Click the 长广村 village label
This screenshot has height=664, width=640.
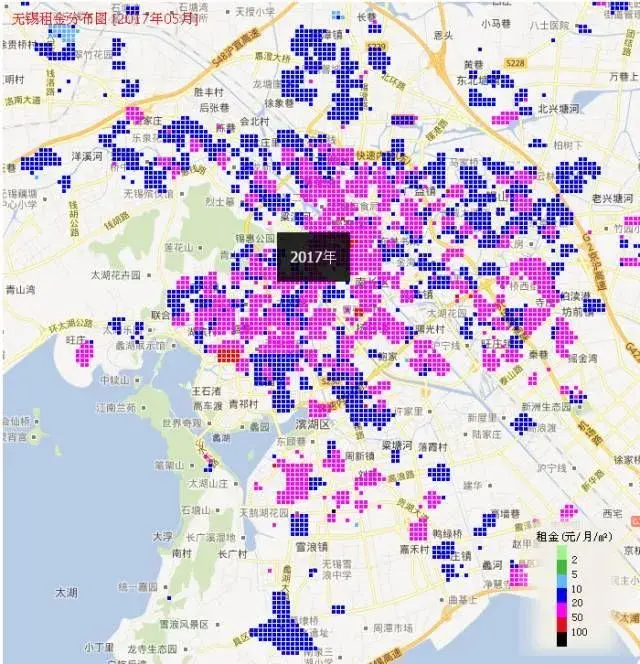coord(232,553)
